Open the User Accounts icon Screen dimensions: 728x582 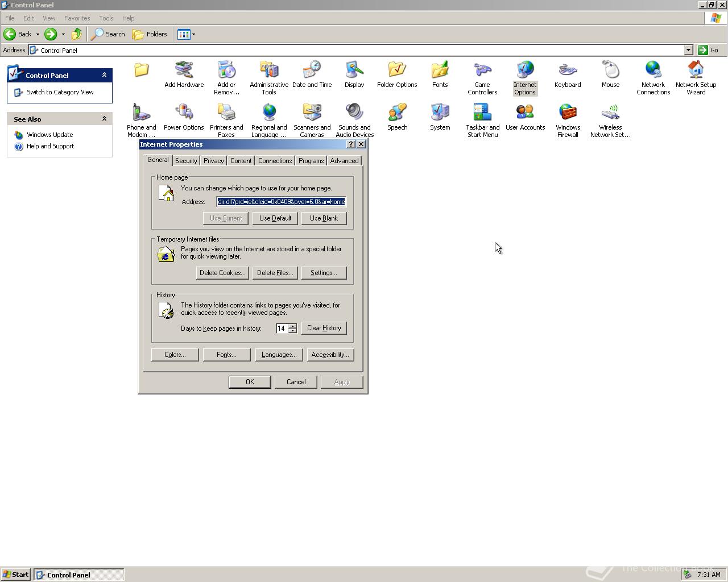(525, 117)
